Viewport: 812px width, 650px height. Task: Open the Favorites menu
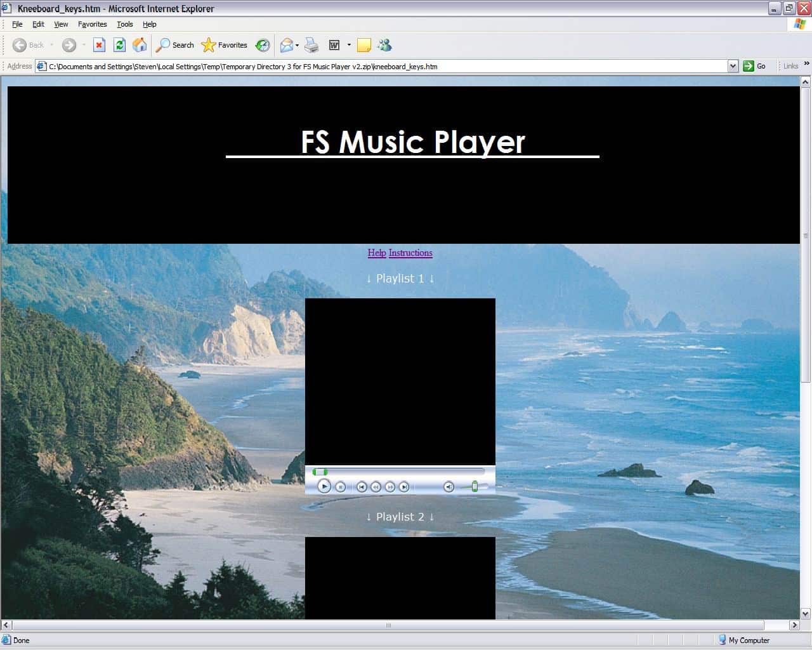pos(92,24)
